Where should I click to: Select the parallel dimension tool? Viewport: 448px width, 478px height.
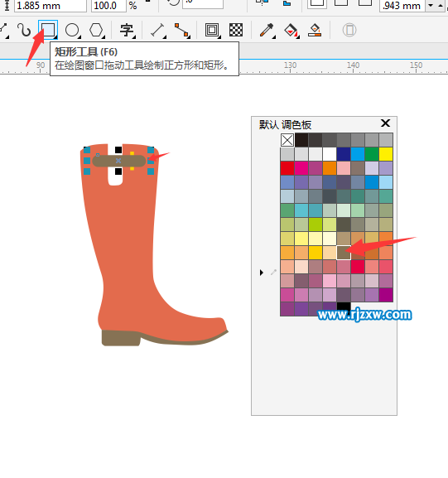pos(158,30)
